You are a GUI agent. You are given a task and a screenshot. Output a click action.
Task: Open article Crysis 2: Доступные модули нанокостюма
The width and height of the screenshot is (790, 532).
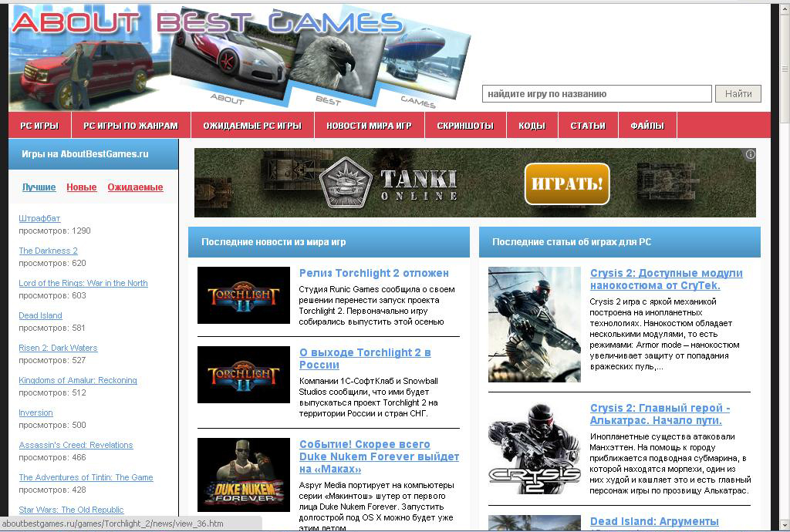tap(666, 279)
